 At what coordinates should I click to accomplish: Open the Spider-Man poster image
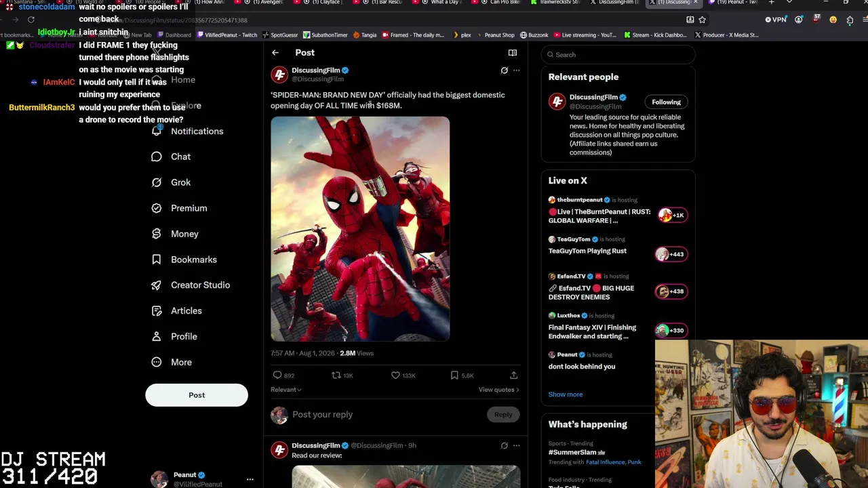(x=360, y=228)
